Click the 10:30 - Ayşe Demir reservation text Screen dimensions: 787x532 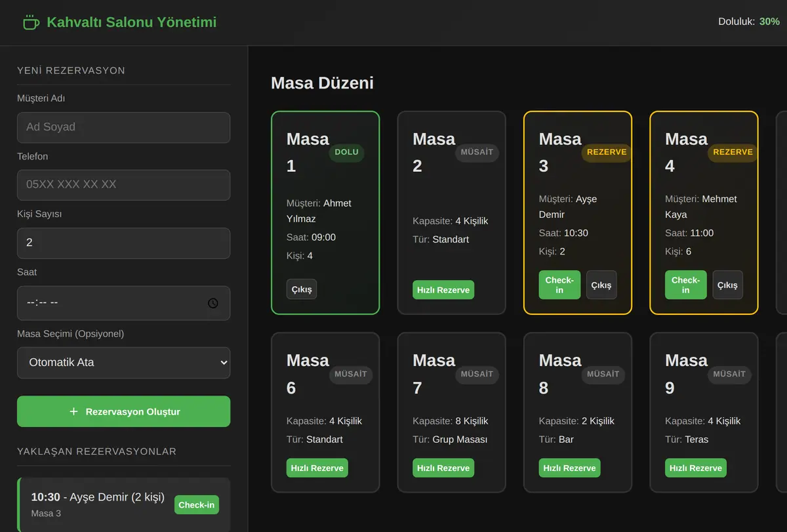tap(98, 497)
